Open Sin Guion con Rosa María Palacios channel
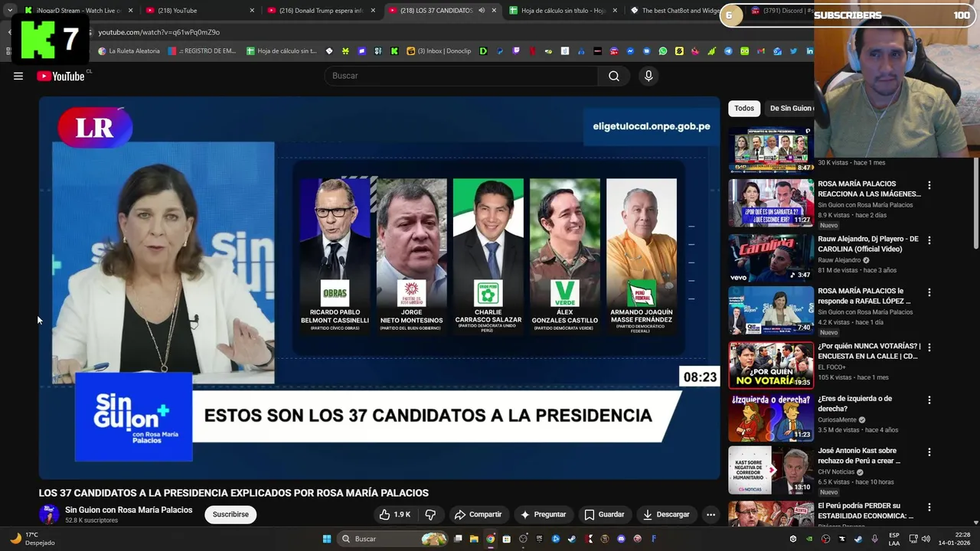The image size is (980, 551). point(129,510)
